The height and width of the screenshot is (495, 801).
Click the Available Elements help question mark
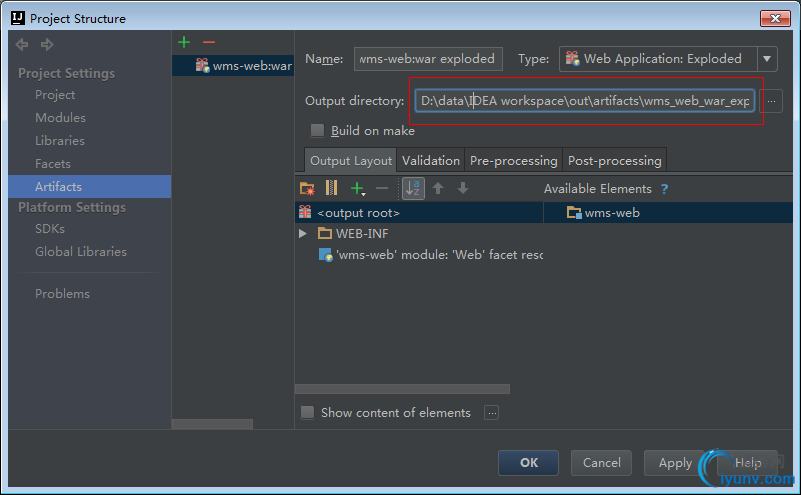[664, 189]
